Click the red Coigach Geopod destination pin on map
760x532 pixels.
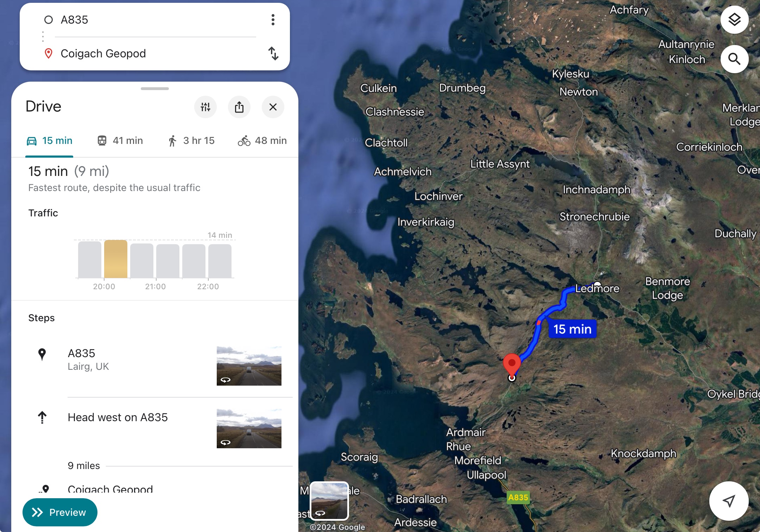click(x=512, y=365)
